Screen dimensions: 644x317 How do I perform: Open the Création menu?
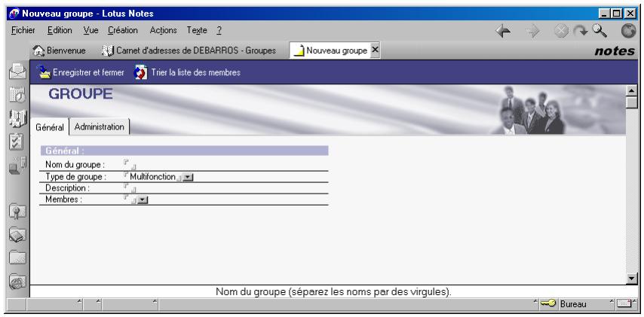coord(123,30)
